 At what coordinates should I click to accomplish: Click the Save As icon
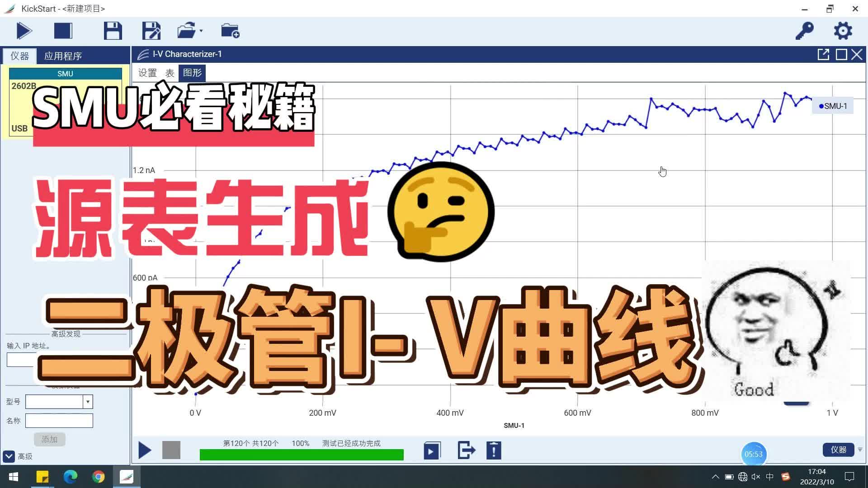pyautogui.click(x=151, y=30)
